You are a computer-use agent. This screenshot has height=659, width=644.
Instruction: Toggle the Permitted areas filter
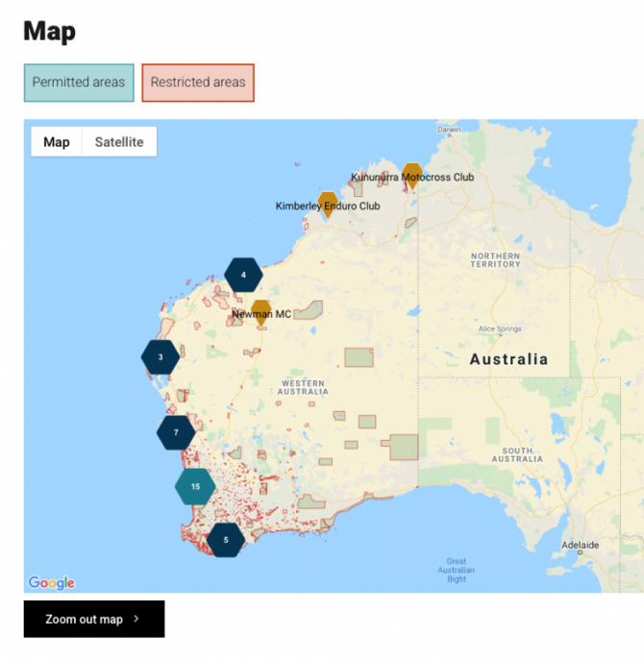79,83
